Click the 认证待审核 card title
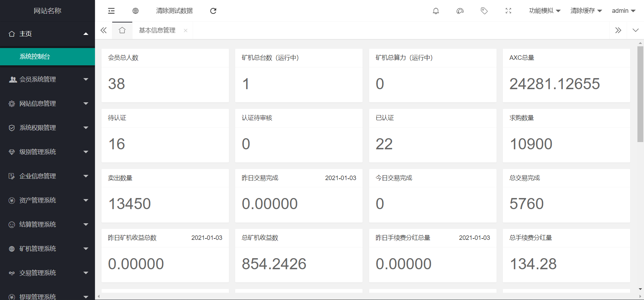 pos(257,118)
